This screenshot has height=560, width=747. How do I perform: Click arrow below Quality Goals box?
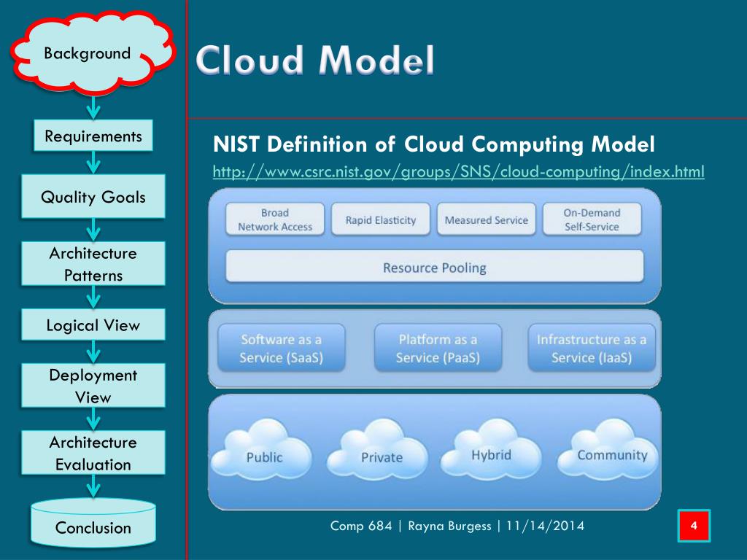tap(93, 230)
